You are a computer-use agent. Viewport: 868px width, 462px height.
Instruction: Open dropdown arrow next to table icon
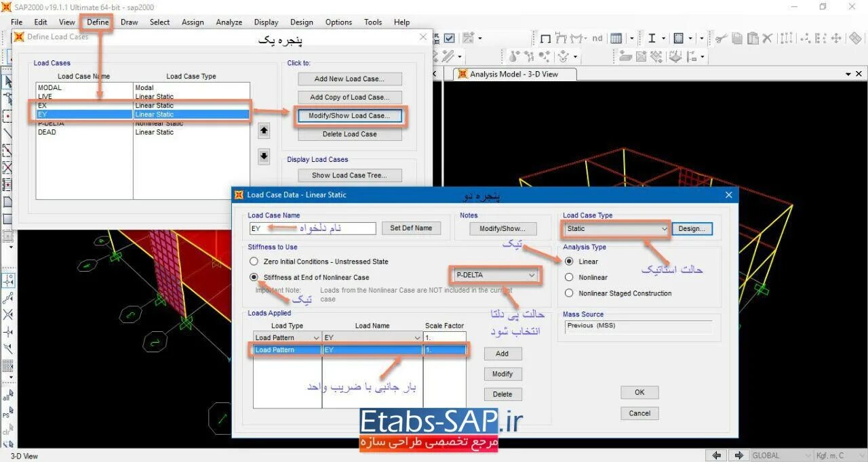point(631,39)
